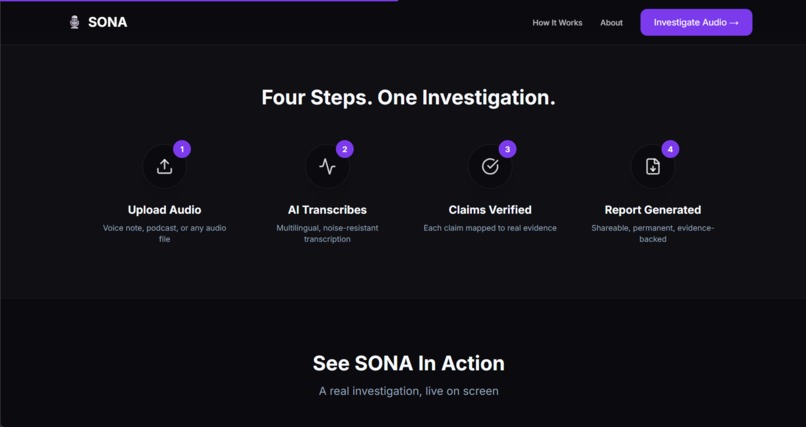The image size is (806, 427).
Task: Click the purple scroll progress bar at top
Action: [199, 1]
